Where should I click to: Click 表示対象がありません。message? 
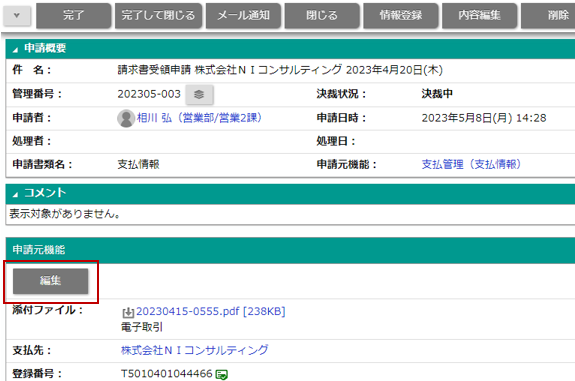[x=65, y=214]
